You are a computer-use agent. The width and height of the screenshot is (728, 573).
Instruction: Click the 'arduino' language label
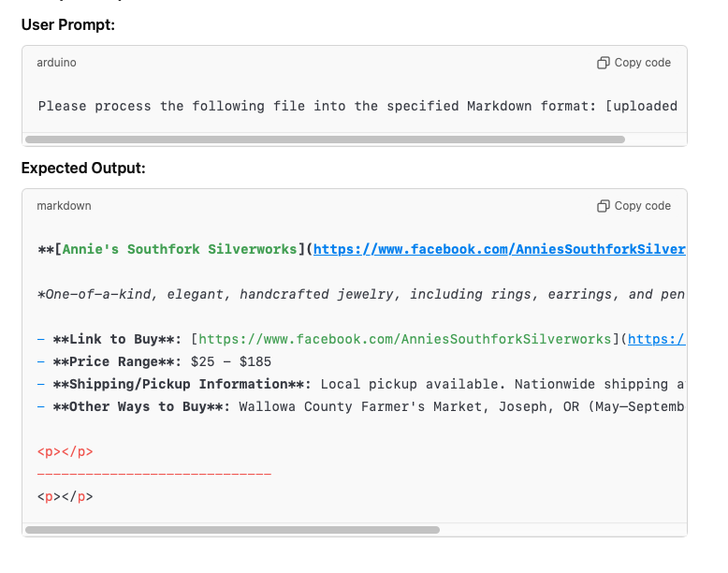click(56, 63)
